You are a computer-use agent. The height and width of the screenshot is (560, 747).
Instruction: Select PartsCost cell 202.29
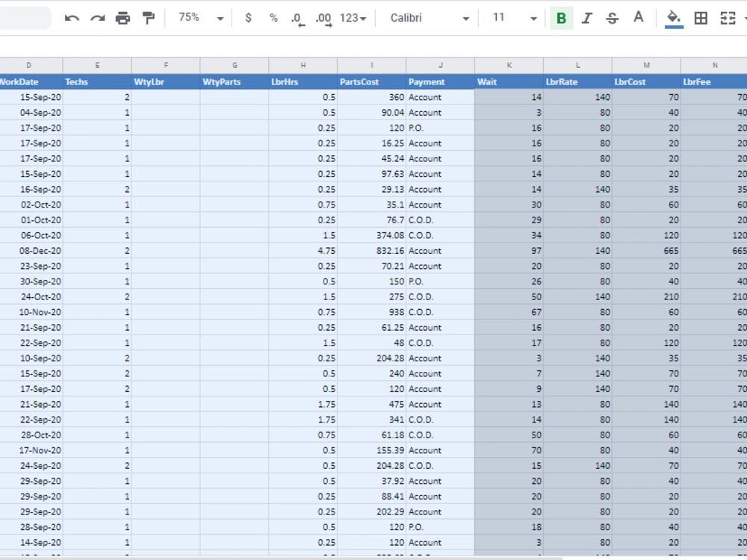tap(371, 511)
